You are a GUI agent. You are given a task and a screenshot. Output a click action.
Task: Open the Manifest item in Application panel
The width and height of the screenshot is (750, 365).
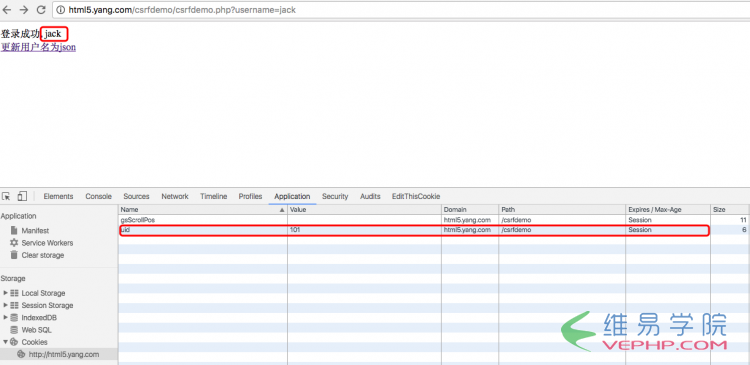[30, 231]
